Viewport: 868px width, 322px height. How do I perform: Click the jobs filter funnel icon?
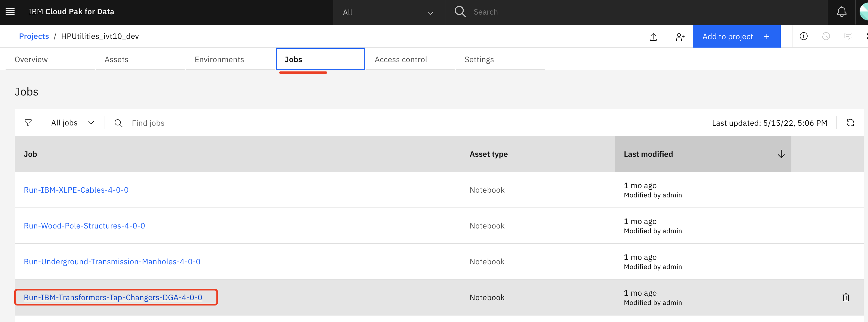tap(28, 123)
